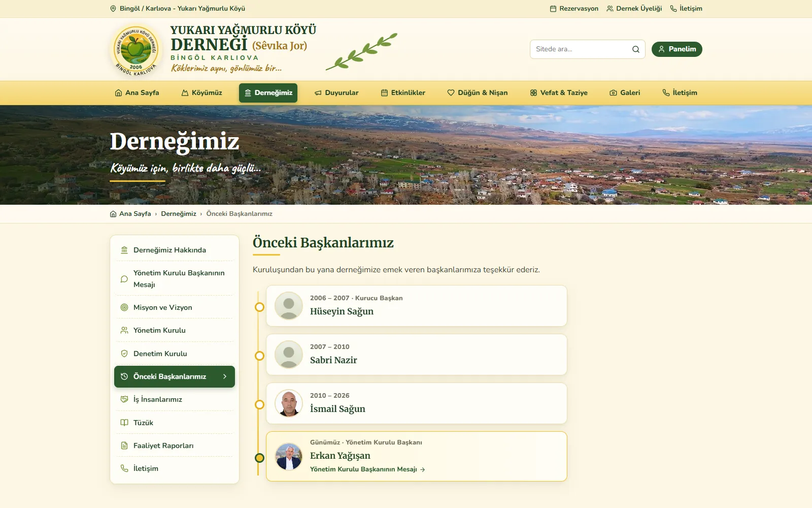Click the İletişim tab in main navigation
The width and height of the screenshot is (812, 508).
(680, 93)
